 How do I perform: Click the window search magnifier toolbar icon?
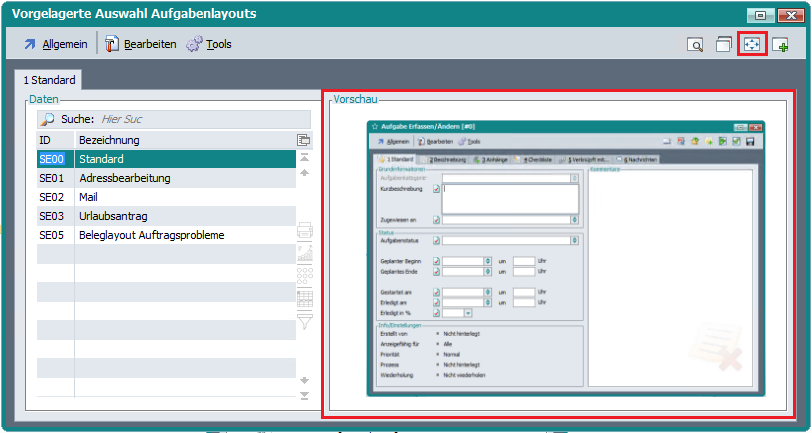(x=696, y=45)
